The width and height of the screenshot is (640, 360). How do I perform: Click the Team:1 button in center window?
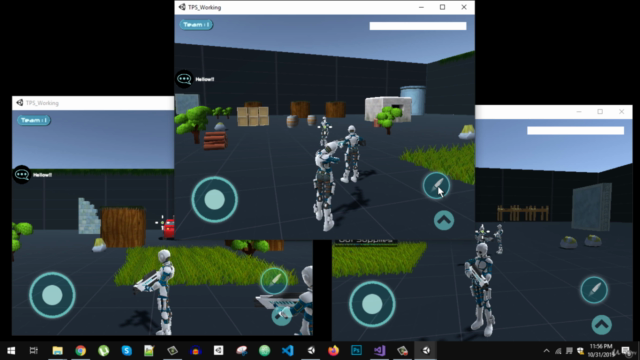click(x=196, y=25)
